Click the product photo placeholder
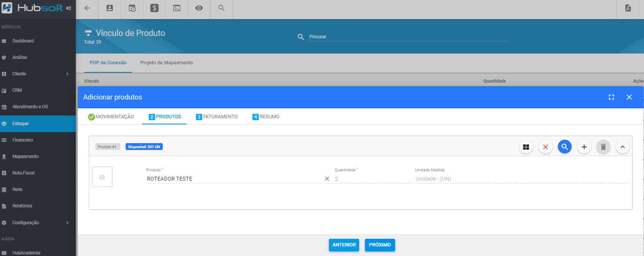The width and height of the screenshot is (644, 256). pyautogui.click(x=102, y=177)
